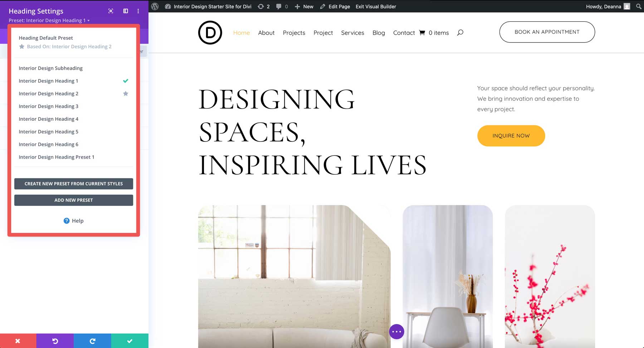Open the Heading Settings three-dot options menu

click(x=138, y=11)
